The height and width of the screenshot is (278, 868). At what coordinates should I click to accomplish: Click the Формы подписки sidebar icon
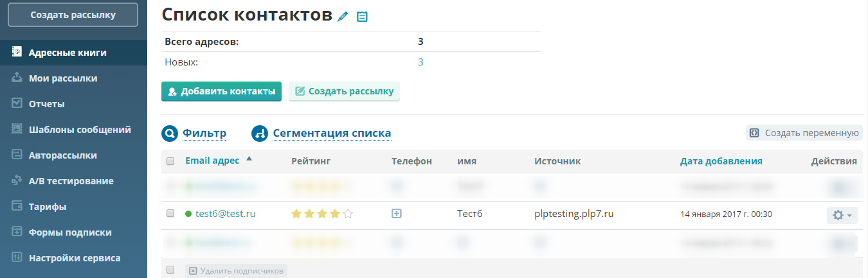17,232
